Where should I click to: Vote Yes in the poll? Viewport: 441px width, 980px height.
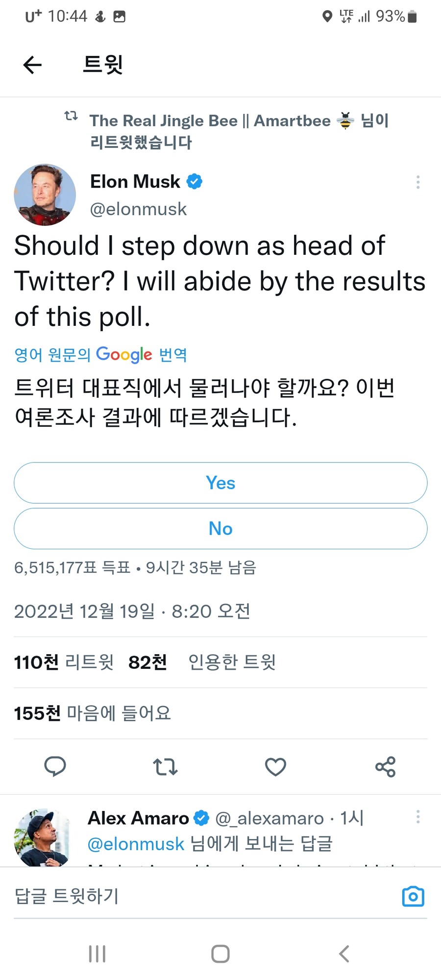(x=220, y=483)
